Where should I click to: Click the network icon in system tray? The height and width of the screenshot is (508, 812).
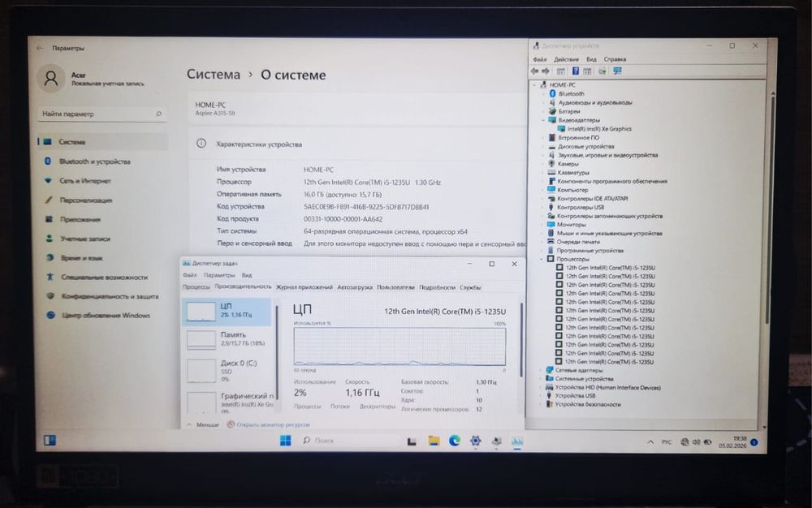coord(685,441)
